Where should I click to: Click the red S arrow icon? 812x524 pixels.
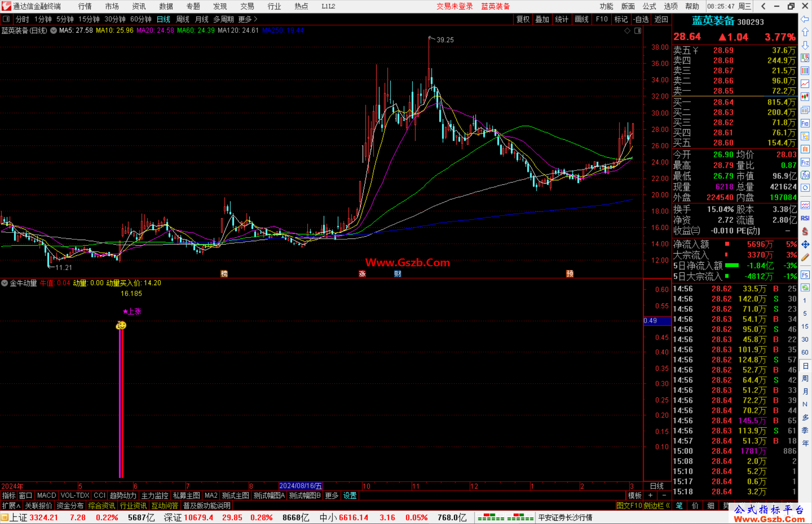(x=805, y=231)
